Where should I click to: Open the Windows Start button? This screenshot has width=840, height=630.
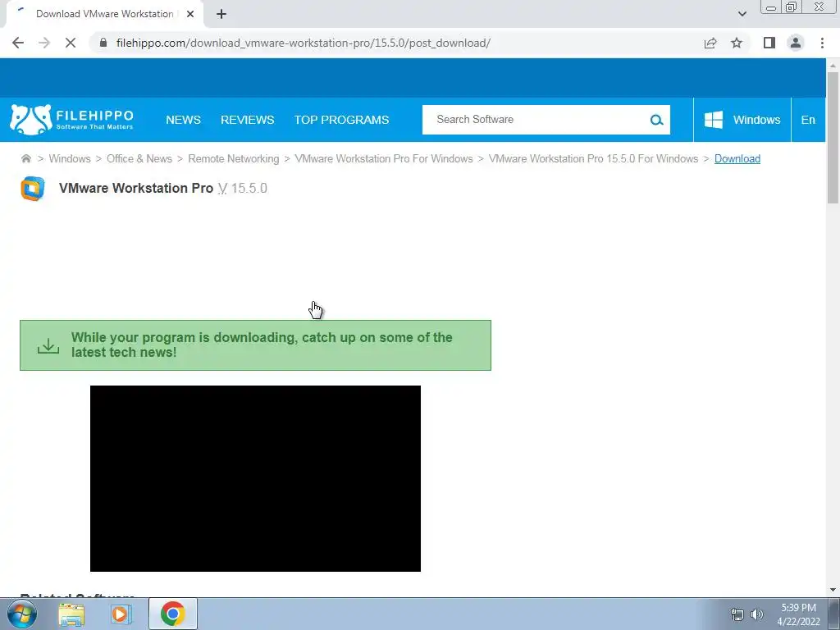click(x=22, y=614)
